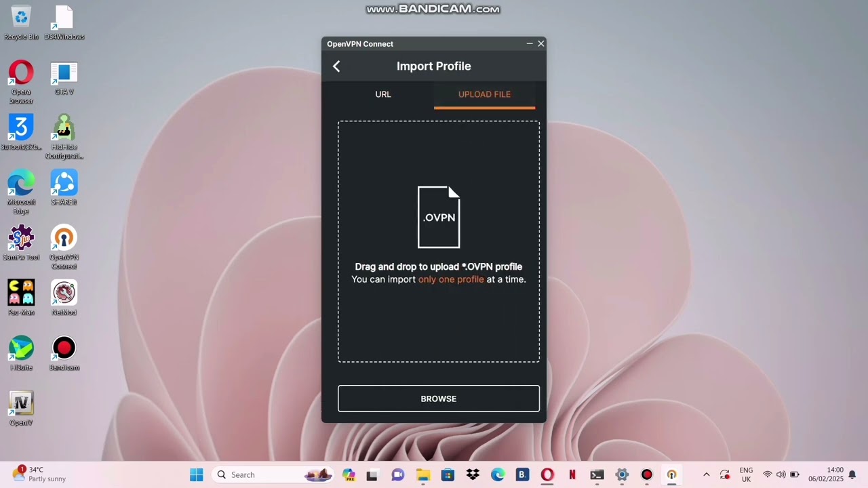
Task: Open Copilot from the taskbar
Action: (349, 474)
